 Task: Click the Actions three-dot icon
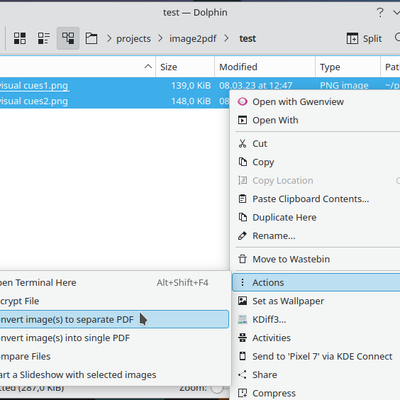pyautogui.click(x=242, y=282)
